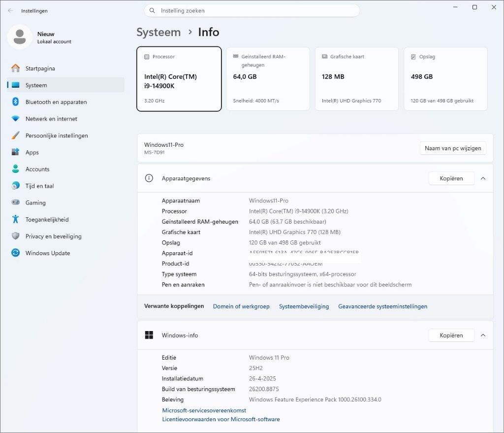
Task: Click the Startpagina home icon
Action: pos(15,68)
